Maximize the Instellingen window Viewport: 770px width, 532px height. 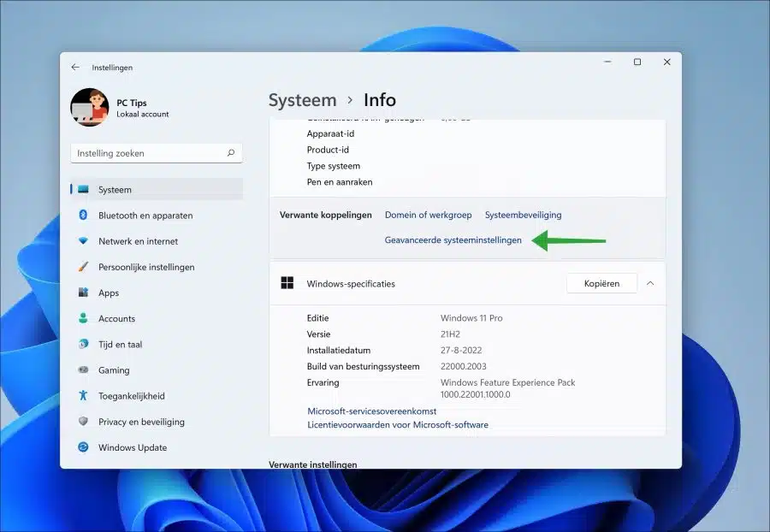(637, 62)
